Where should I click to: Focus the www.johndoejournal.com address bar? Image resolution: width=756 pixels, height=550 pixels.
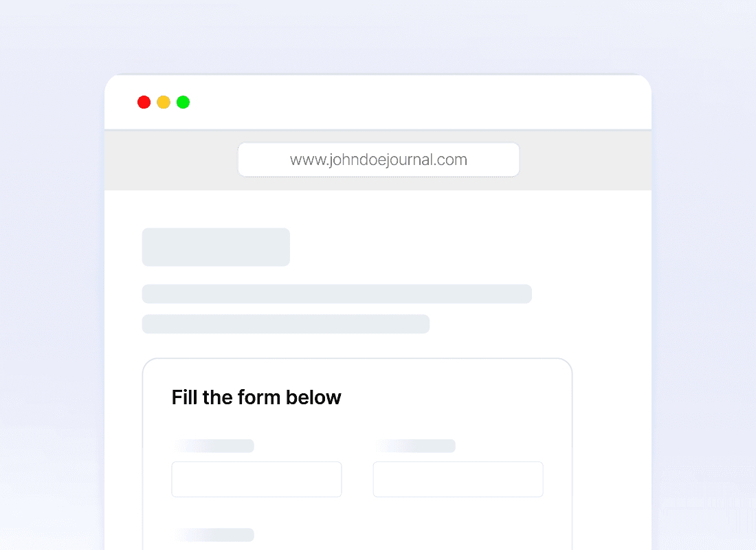pyautogui.click(x=378, y=160)
